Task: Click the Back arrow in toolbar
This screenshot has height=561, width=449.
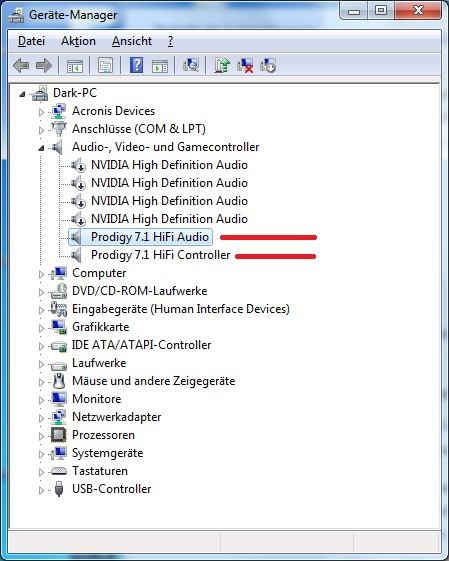Action: 21,65
